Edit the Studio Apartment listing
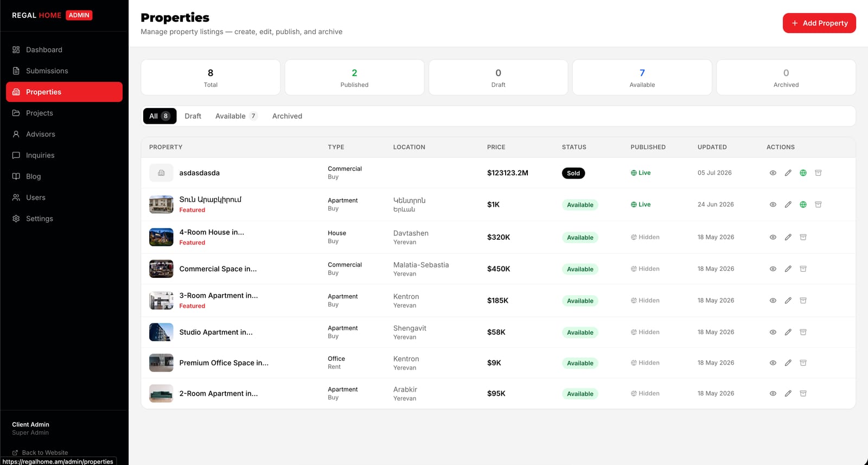The image size is (868, 465). point(788,332)
